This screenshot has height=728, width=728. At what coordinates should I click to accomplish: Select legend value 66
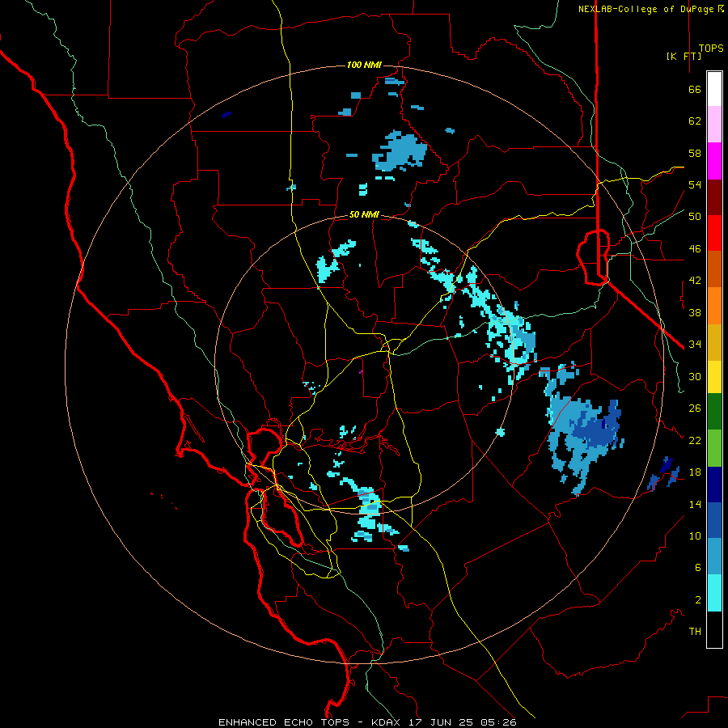pos(695,89)
